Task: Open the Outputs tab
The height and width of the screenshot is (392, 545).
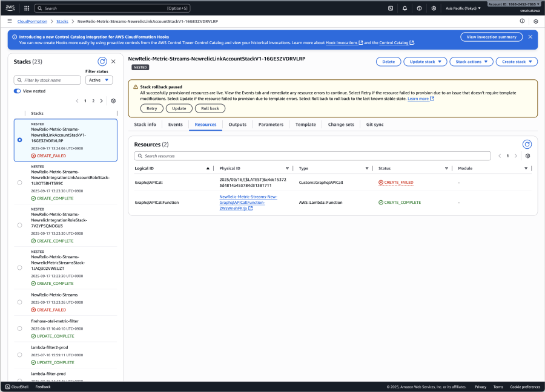Action: 237,125
